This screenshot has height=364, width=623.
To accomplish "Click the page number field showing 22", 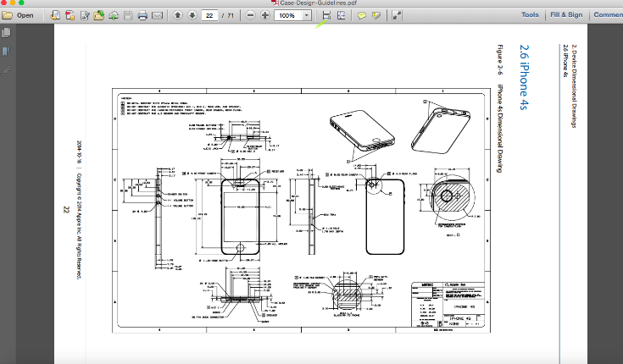I will click(209, 15).
